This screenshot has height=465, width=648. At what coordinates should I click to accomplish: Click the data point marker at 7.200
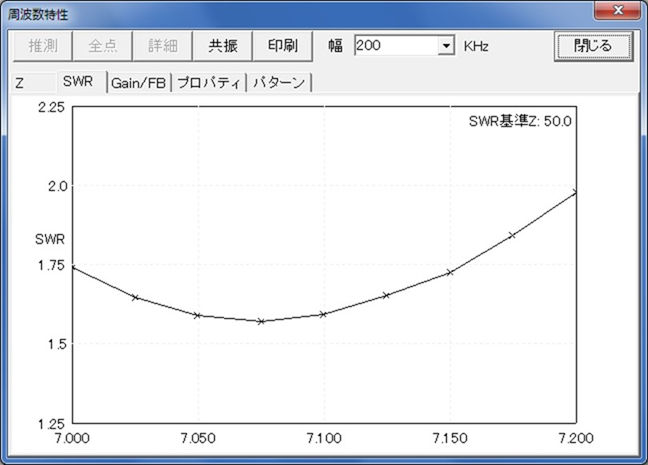575,193
